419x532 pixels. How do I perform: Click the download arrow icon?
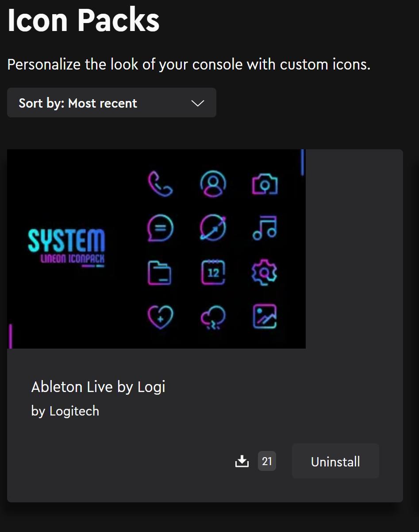pos(242,461)
